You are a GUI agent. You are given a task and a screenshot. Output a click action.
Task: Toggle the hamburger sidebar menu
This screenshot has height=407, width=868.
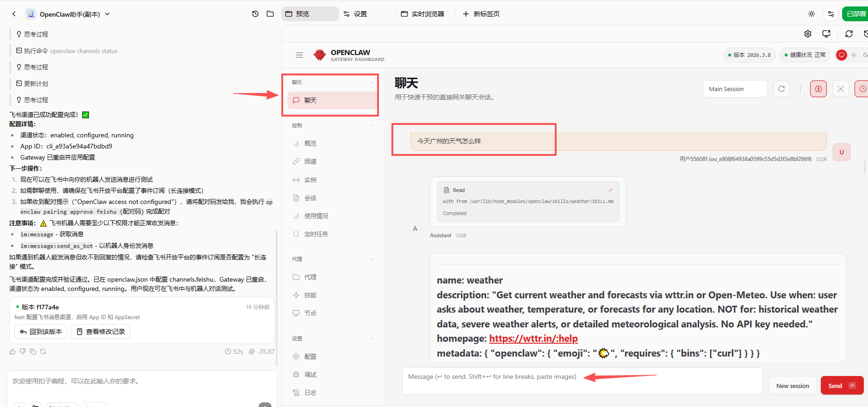coord(299,55)
